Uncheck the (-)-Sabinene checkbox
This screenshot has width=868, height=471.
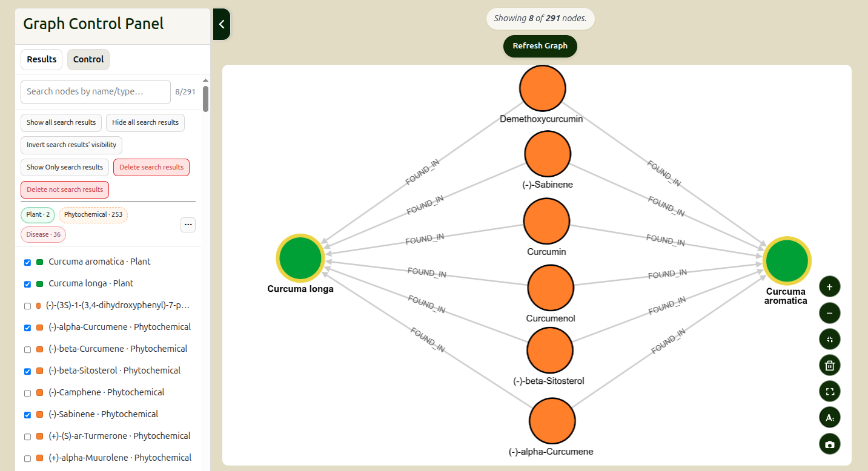pyautogui.click(x=27, y=415)
